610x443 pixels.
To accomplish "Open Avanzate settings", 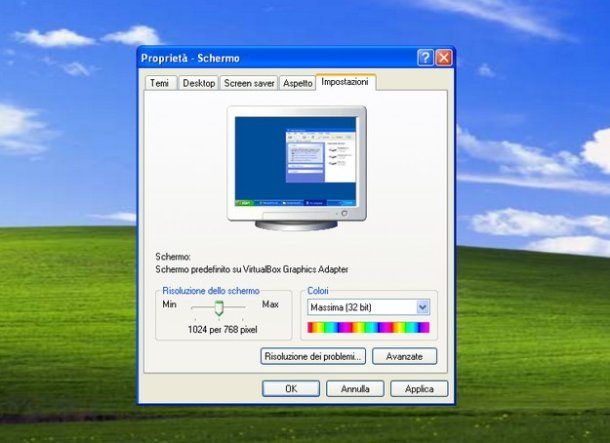I will click(405, 356).
